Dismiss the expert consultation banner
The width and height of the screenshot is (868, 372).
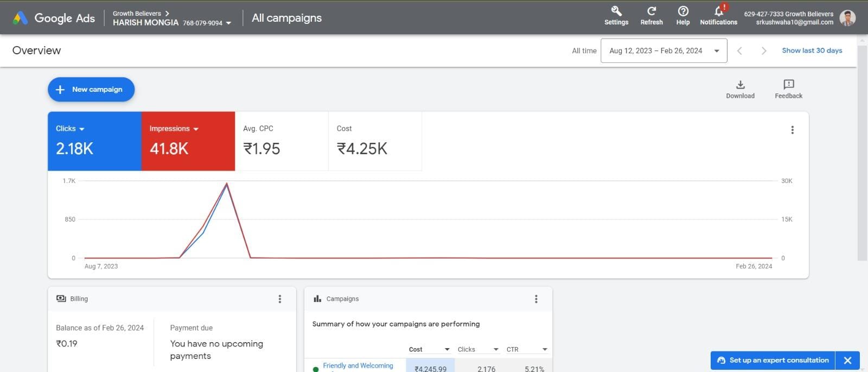pyautogui.click(x=848, y=360)
